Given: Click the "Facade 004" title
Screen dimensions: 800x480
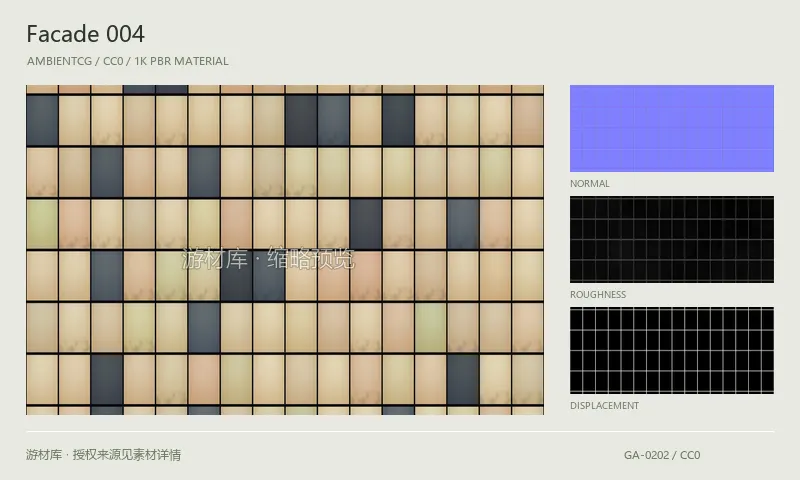Looking at the screenshot, I should [86, 34].
